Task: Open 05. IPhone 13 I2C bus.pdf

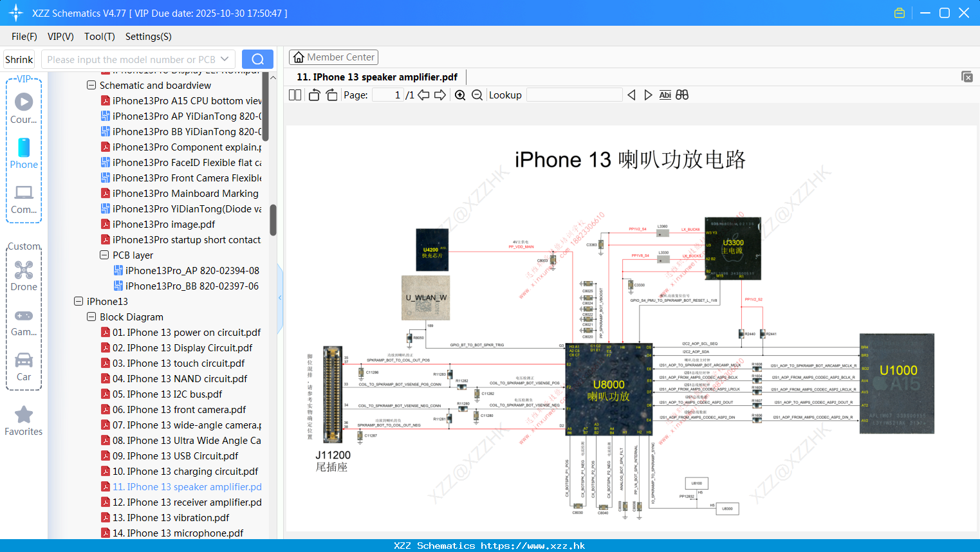Action: coord(162,394)
